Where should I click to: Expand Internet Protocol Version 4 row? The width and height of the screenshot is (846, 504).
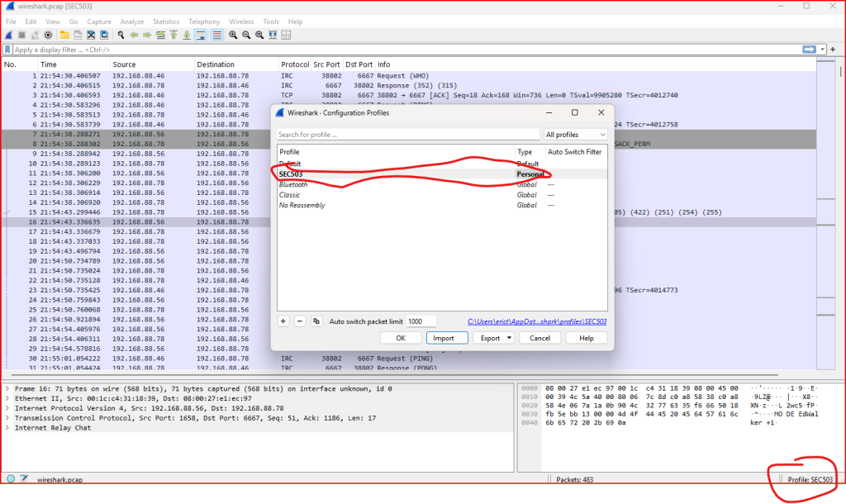coord(7,408)
